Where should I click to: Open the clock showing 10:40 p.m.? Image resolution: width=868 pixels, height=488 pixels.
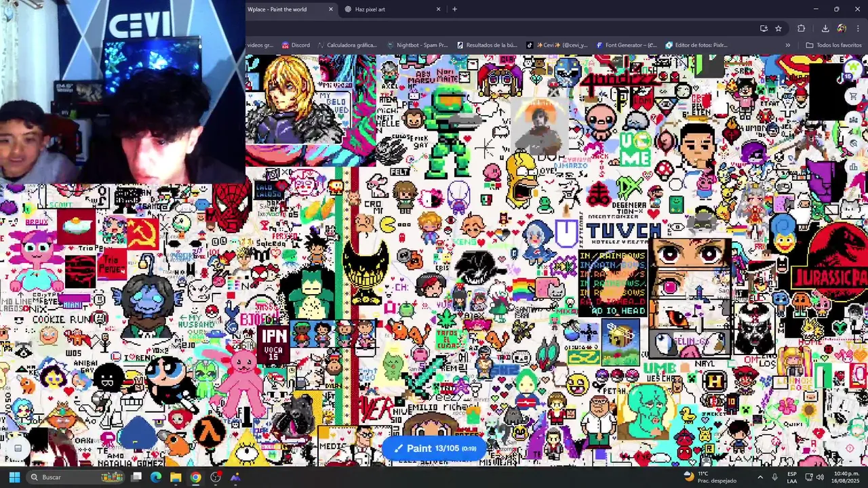pos(846,477)
